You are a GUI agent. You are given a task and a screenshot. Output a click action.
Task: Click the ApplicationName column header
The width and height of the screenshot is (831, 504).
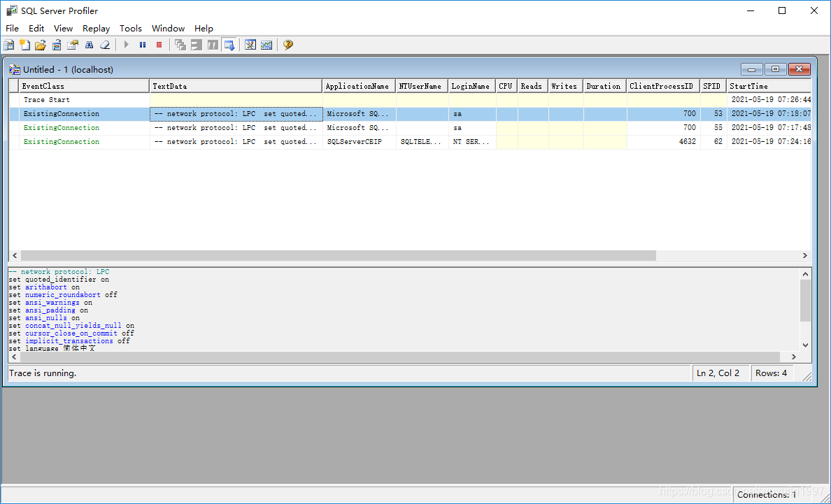tap(360, 86)
